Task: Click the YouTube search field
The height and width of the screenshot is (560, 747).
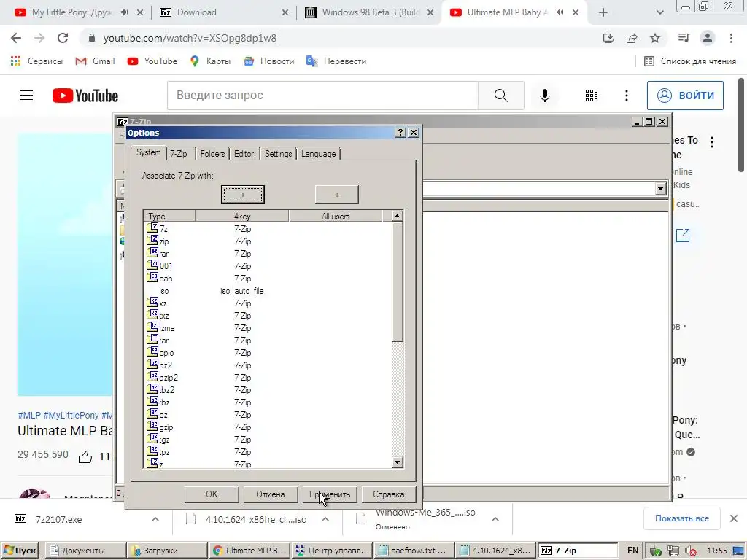Action: tap(322, 96)
